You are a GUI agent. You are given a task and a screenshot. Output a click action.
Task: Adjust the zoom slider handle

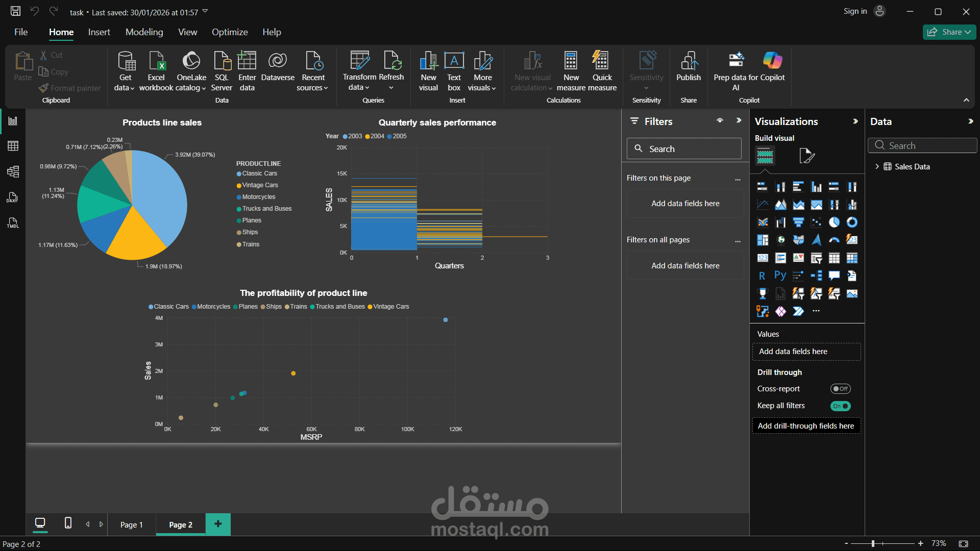click(x=873, y=544)
